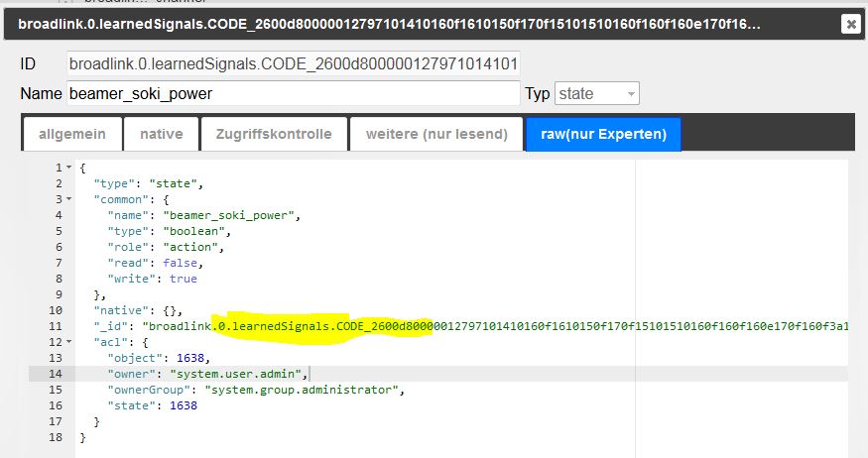Image resolution: width=868 pixels, height=458 pixels.
Task: Collapse the root JSON object on line 1
Action: 69,168
